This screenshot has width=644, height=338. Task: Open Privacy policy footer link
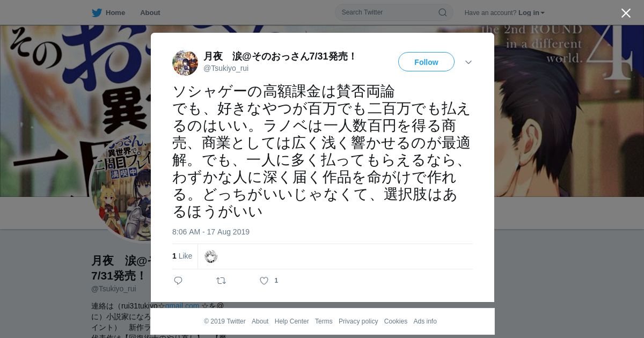pyautogui.click(x=358, y=321)
